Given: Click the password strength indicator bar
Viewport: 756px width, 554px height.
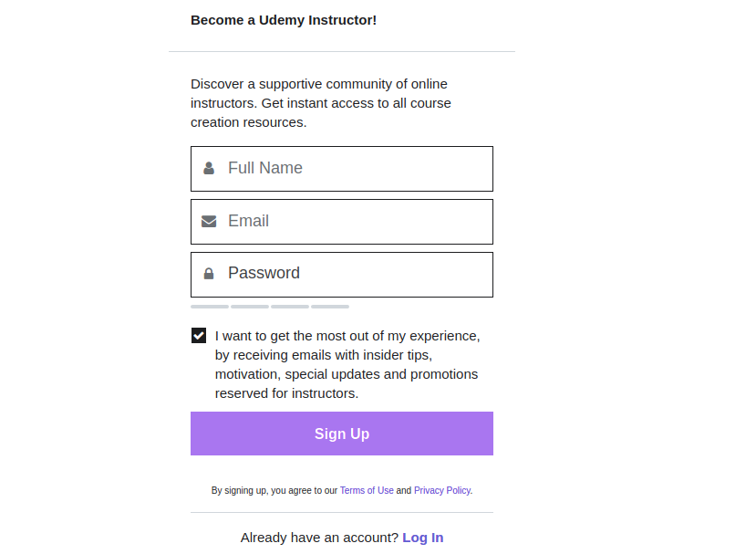Looking at the screenshot, I should 269,306.
